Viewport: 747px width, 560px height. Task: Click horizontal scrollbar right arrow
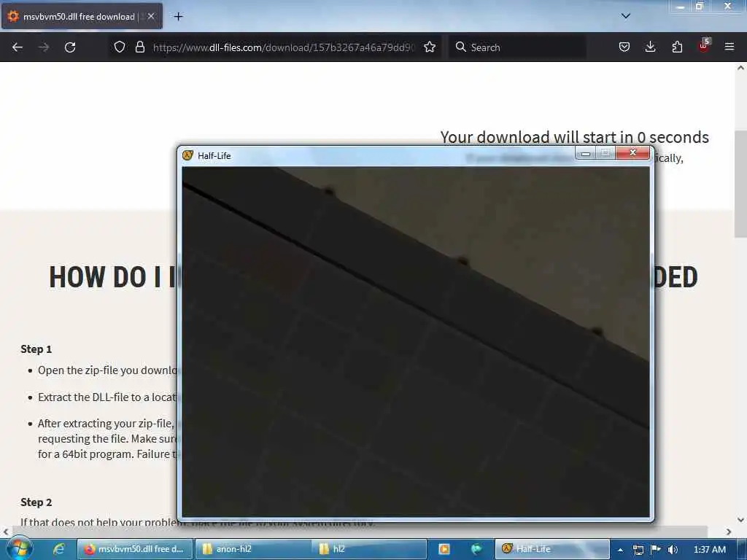tap(729, 532)
